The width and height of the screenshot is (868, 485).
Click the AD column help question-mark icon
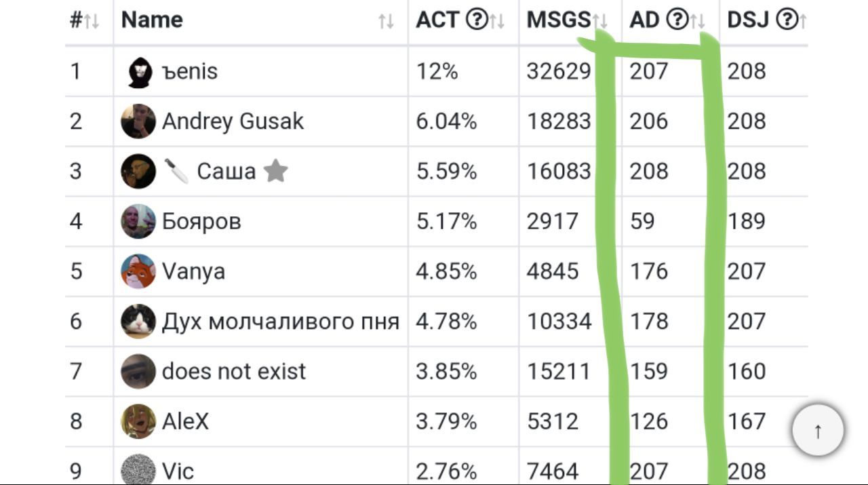pyautogui.click(x=677, y=20)
